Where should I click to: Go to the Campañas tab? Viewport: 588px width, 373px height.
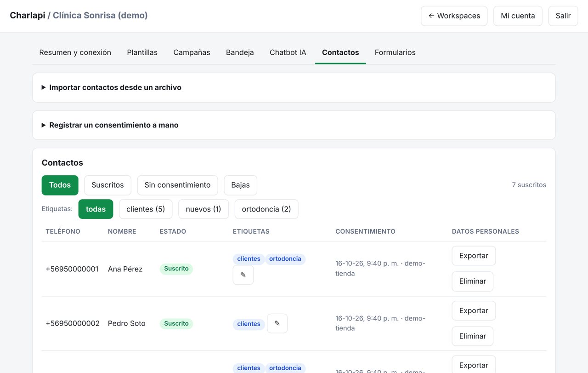click(x=192, y=52)
